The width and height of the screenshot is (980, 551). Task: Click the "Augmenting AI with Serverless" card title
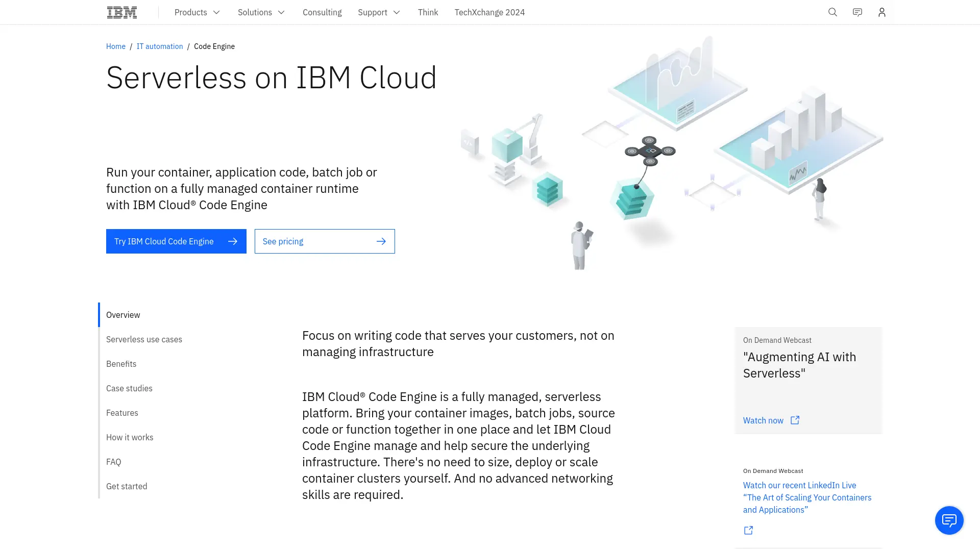coord(799,365)
